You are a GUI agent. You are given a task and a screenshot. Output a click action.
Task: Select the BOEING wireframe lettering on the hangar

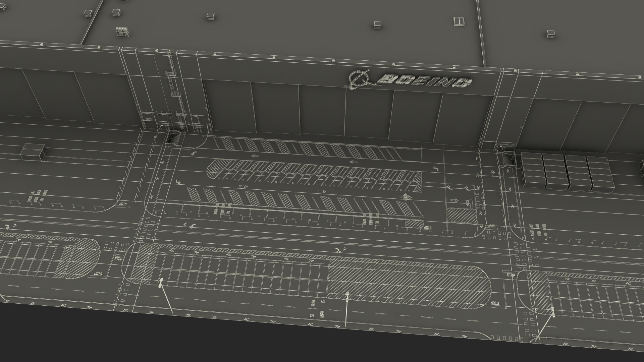tap(425, 81)
